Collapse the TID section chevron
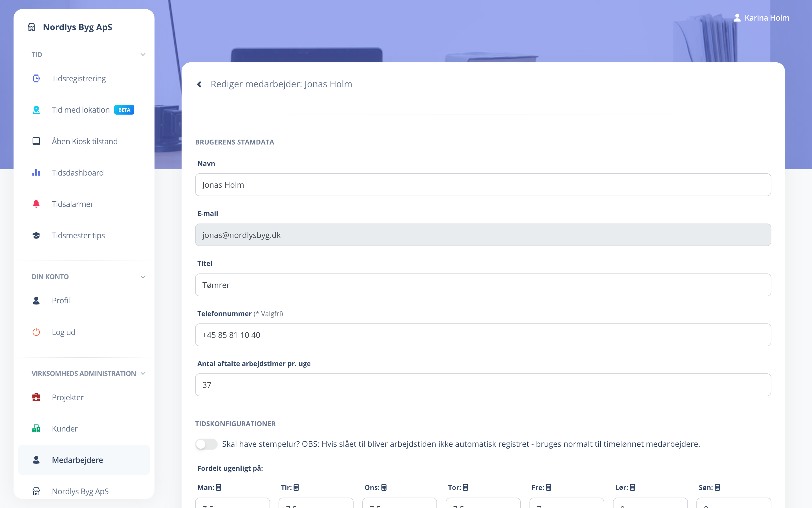This screenshot has width=812, height=508. 143,54
